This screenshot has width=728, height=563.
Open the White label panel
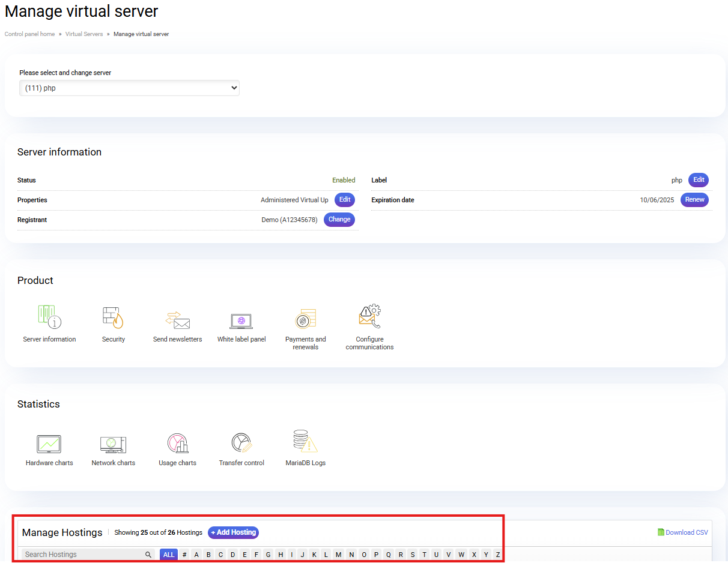click(241, 321)
